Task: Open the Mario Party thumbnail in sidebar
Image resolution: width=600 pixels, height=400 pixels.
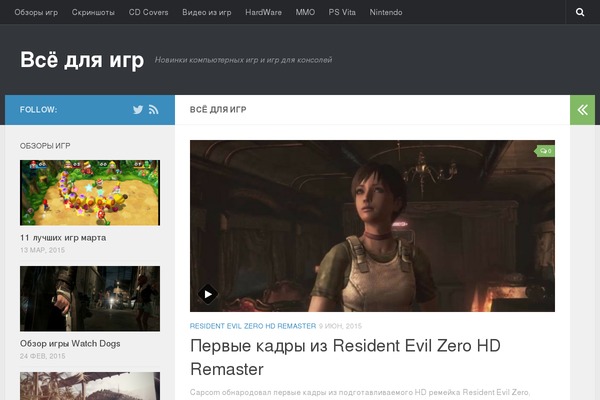Action: tap(90, 193)
